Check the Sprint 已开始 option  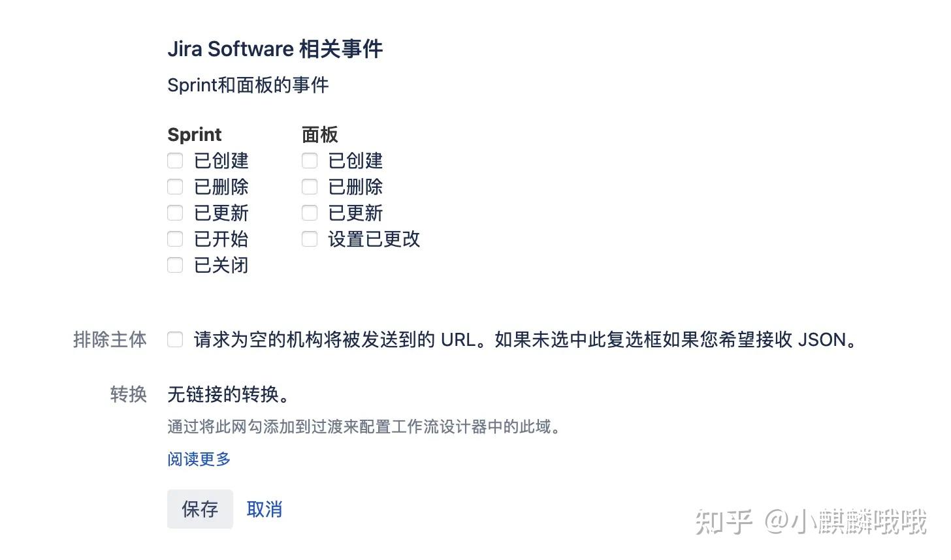point(174,239)
